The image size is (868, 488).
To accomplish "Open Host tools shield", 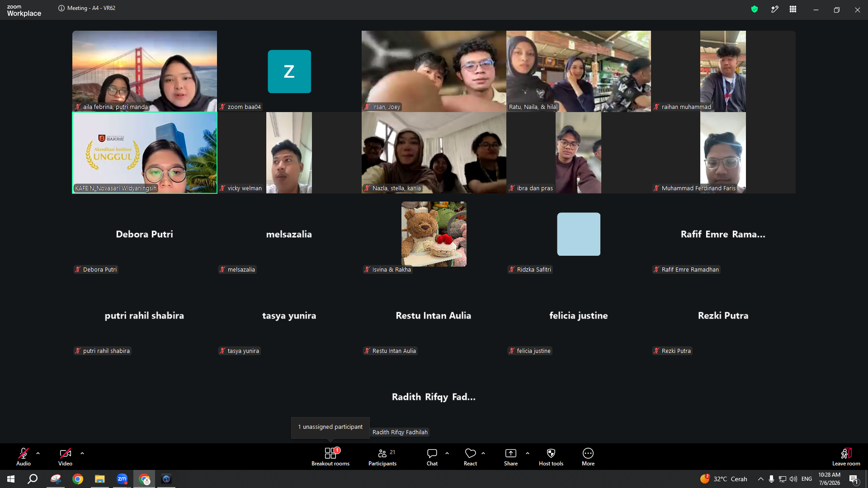I will point(551,457).
